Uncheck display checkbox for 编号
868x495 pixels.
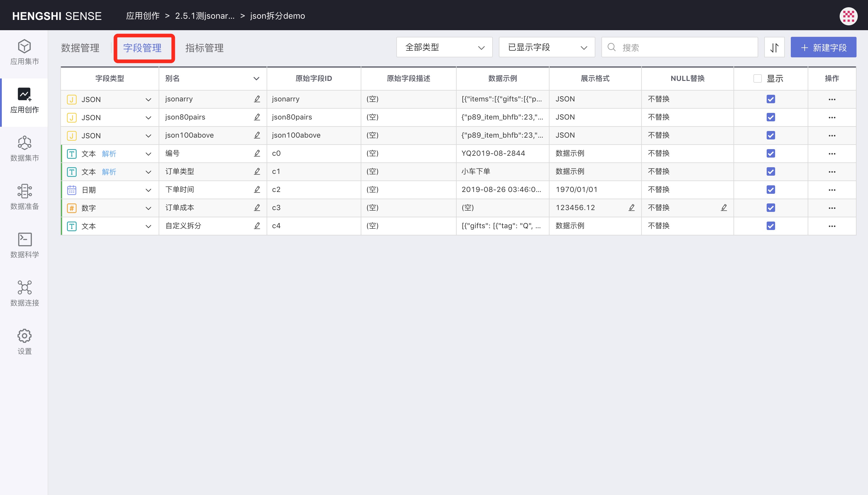pyautogui.click(x=771, y=153)
